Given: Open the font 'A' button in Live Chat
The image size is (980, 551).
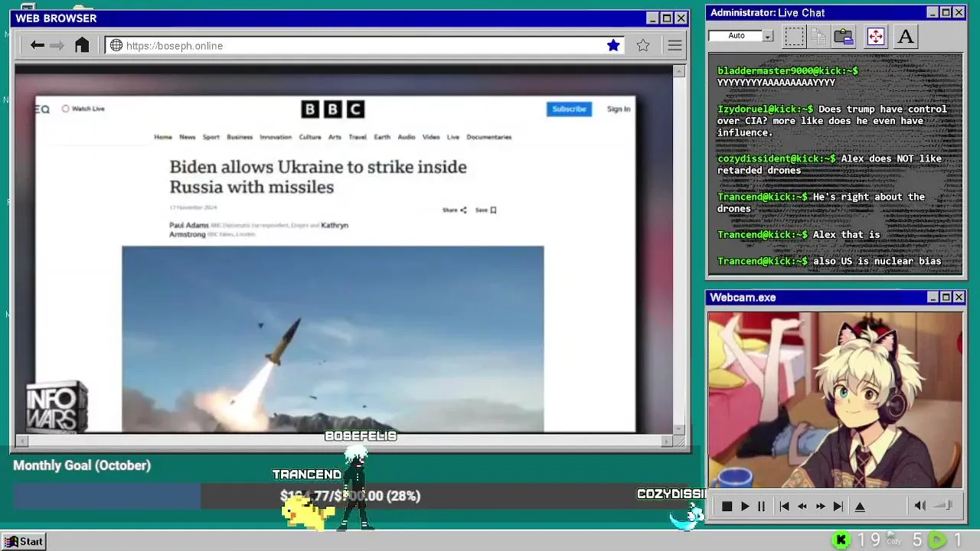Looking at the screenshot, I should click(905, 36).
